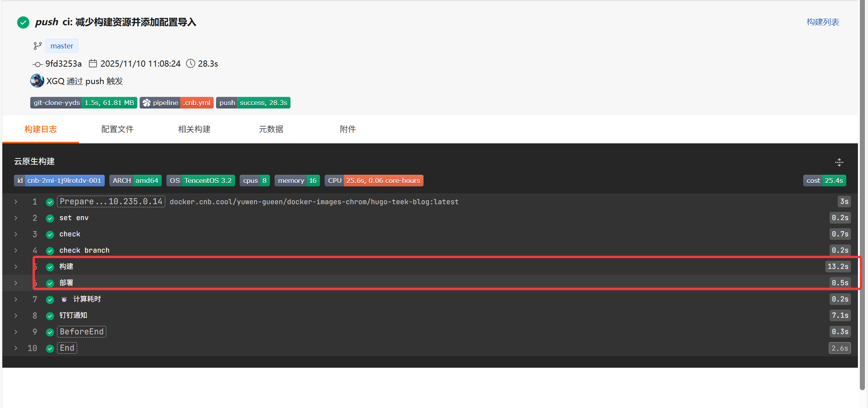Click the master branch tag

point(62,46)
